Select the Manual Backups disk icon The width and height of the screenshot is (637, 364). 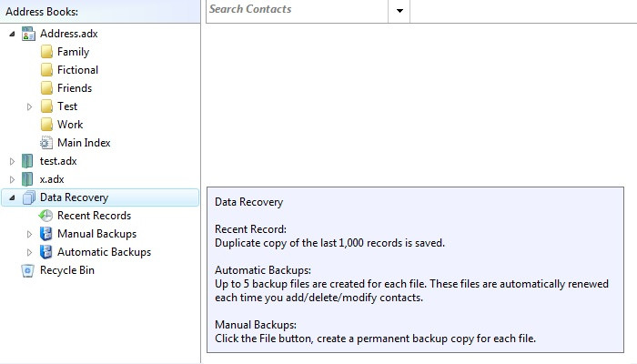(x=45, y=234)
